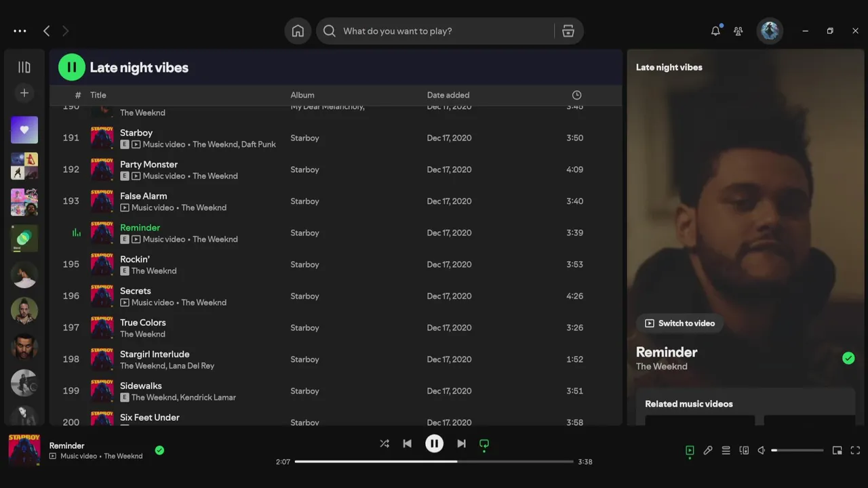This screenshot has height=488, width=868.
Task: Go forward with the right arrow
Action: (x=66, y=31)
